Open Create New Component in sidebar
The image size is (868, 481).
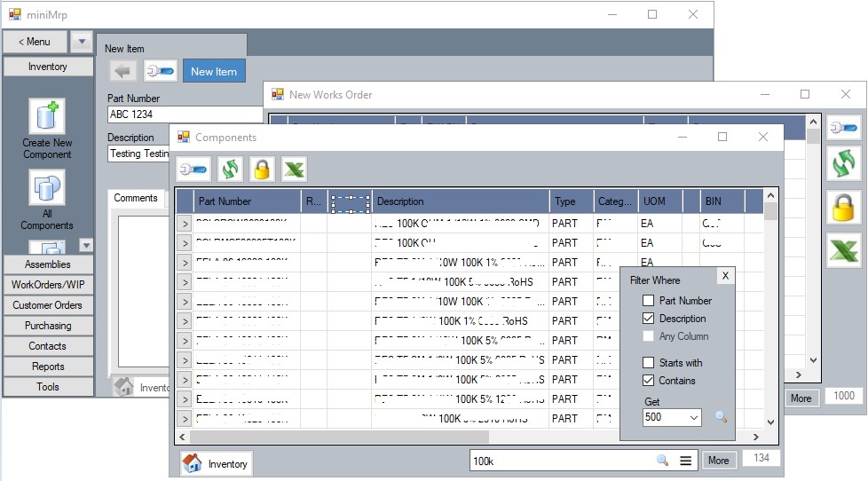point(47,130)
